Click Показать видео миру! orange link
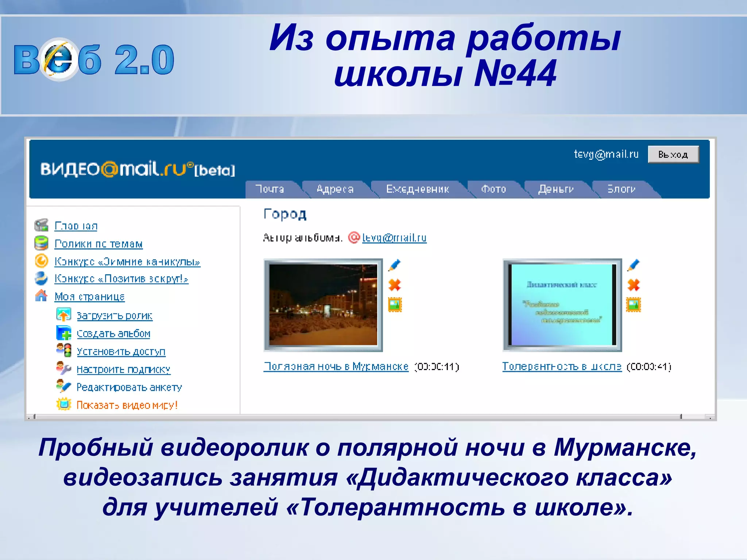This screenshot has width=747, height=560. (x=127, y=405)
